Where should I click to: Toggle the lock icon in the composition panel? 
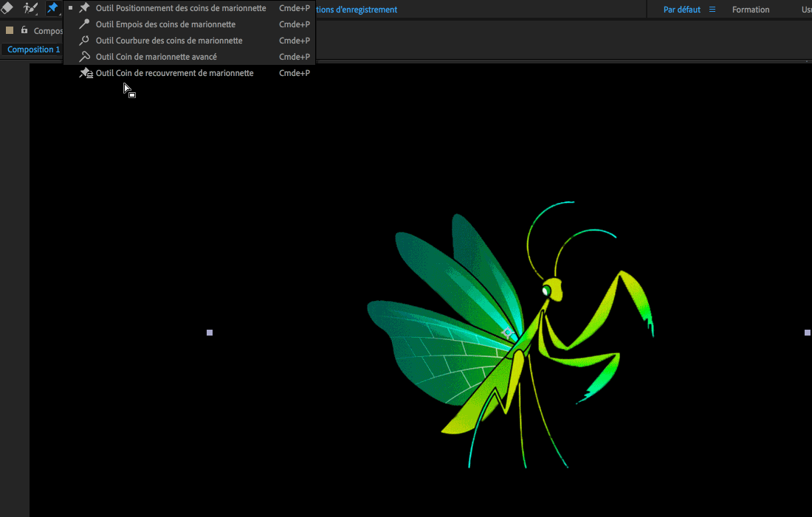pos(24,30)
